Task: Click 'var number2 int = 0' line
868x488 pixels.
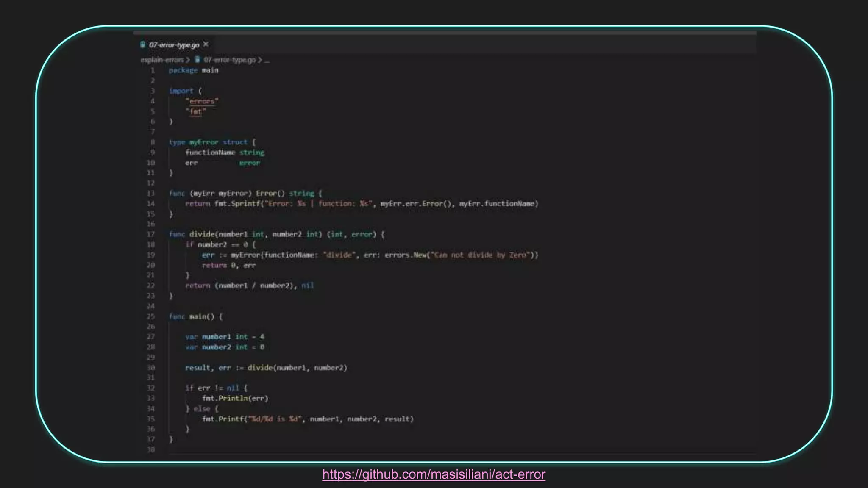Action: (x=225, y=347)
